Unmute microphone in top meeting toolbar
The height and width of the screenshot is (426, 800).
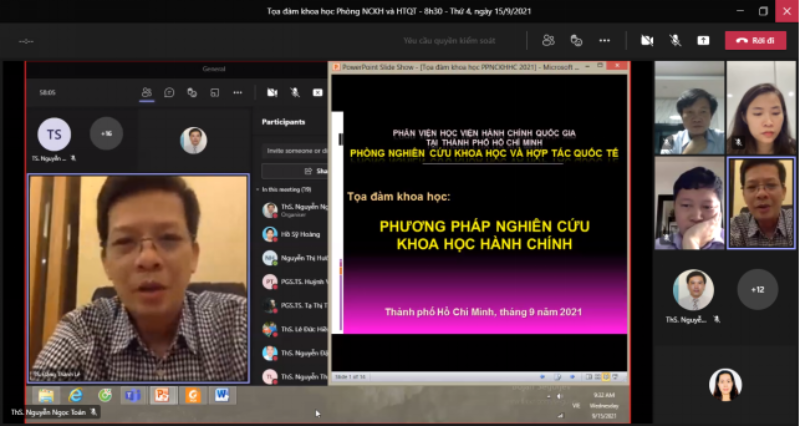pos(675,41)
